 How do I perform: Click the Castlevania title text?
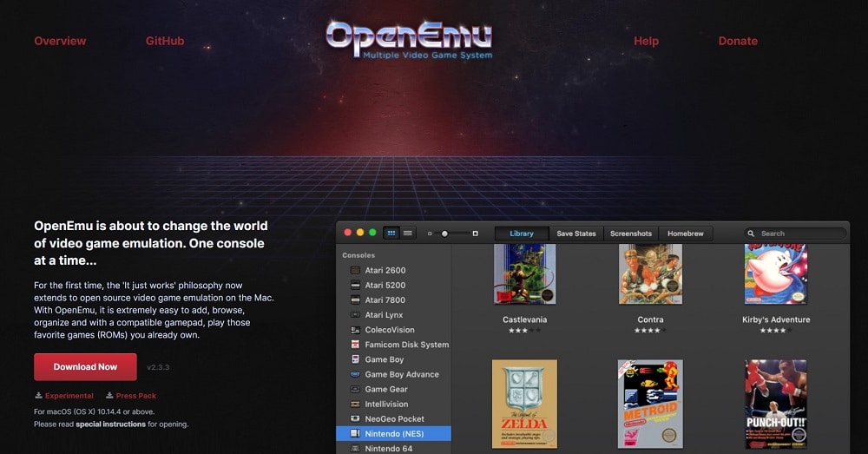click(525, 319)
